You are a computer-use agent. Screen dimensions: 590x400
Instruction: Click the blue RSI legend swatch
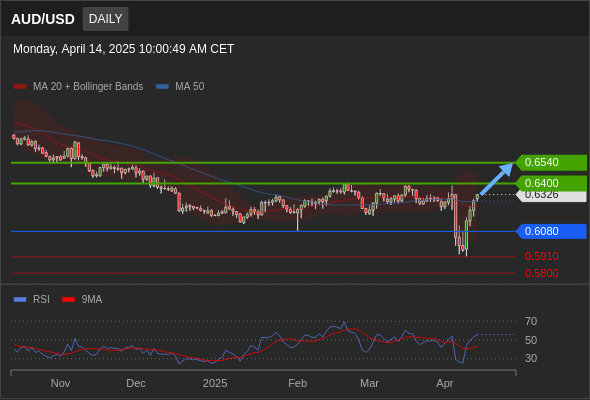[20, 300]
